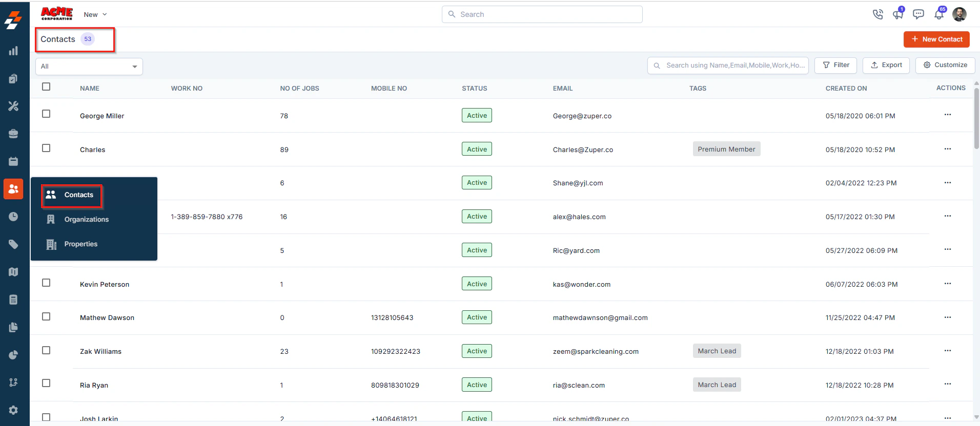Check the George Miller row checkbox
Image resolution: width=980 pixels, height=426 pixels.
point(46,114)
